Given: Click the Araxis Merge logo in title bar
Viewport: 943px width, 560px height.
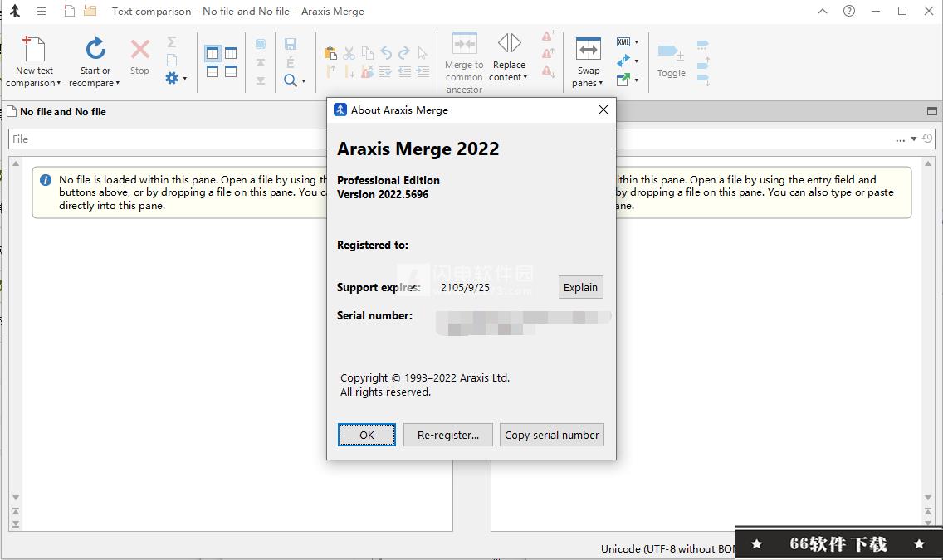Looking at the screenshot, I should pos(15,12).
